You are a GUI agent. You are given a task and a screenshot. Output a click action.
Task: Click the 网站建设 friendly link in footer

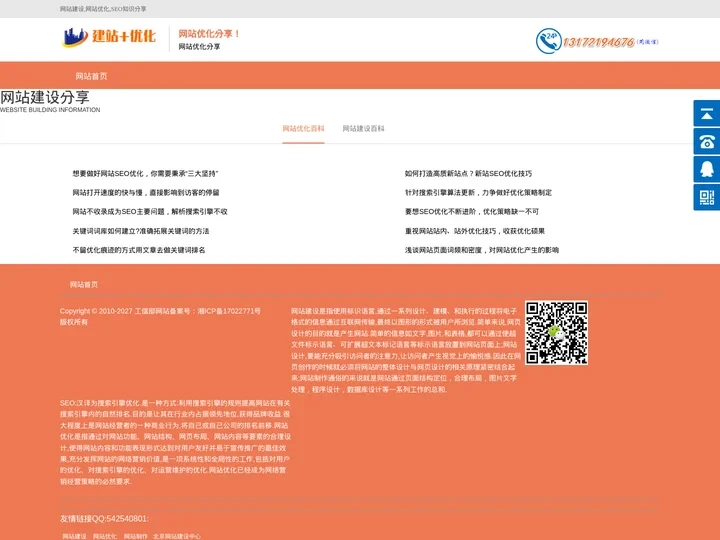74,536
